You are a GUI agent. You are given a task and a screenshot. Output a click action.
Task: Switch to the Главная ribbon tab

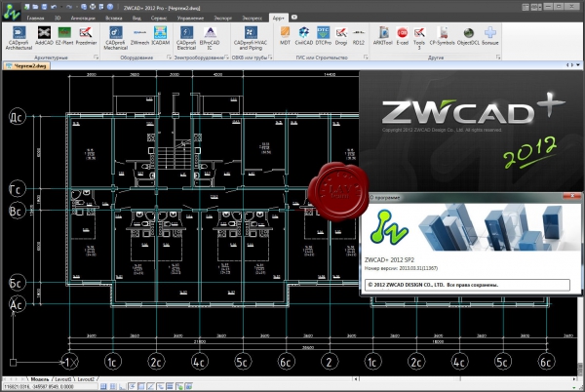point(35,18)
